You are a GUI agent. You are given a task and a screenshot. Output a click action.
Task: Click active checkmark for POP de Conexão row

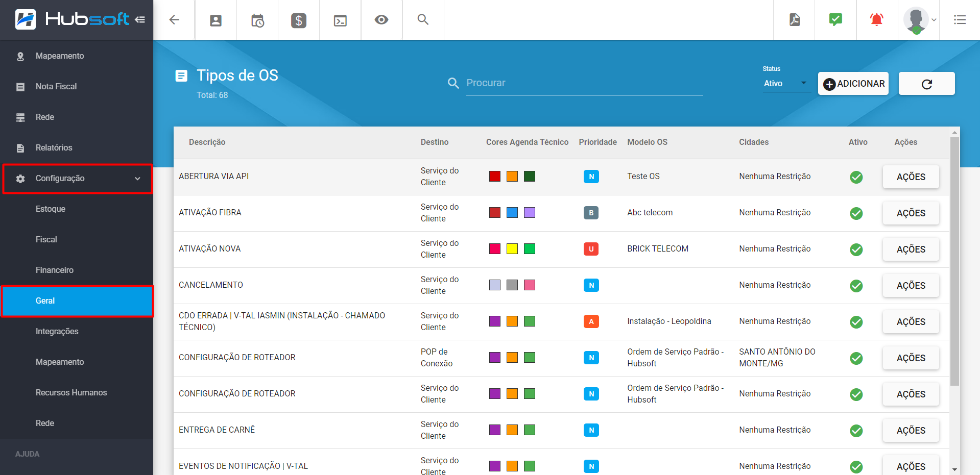(856, 358)
